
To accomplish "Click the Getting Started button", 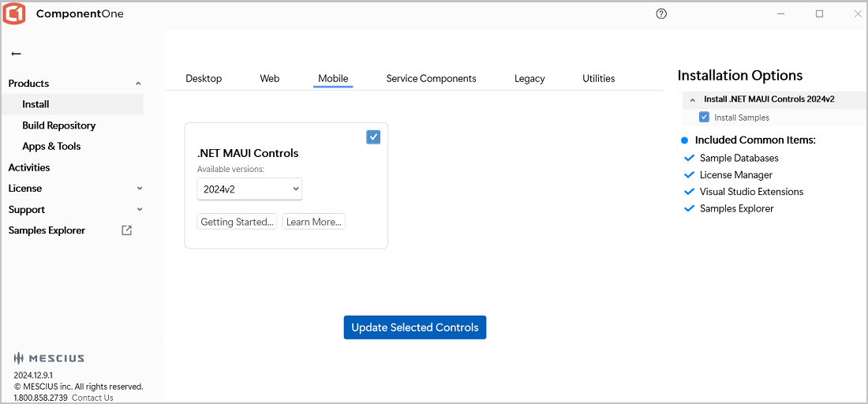I will click(x=237, y=222).
